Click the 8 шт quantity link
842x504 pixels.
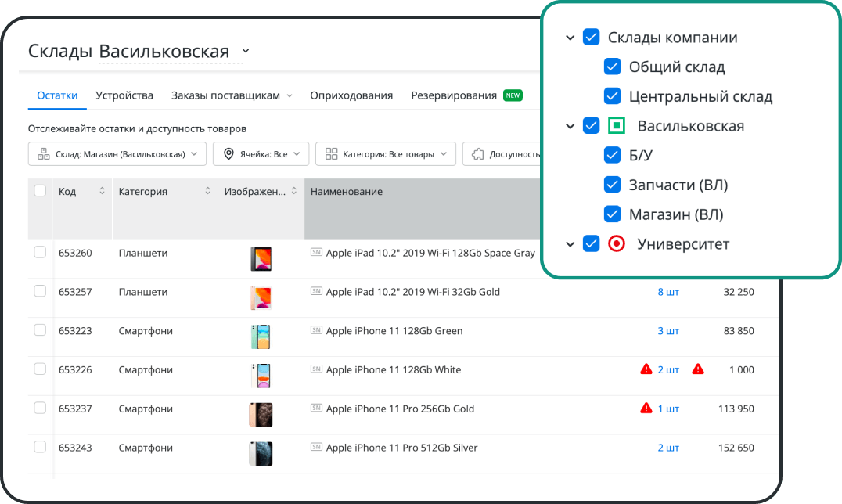click(667, 291)
